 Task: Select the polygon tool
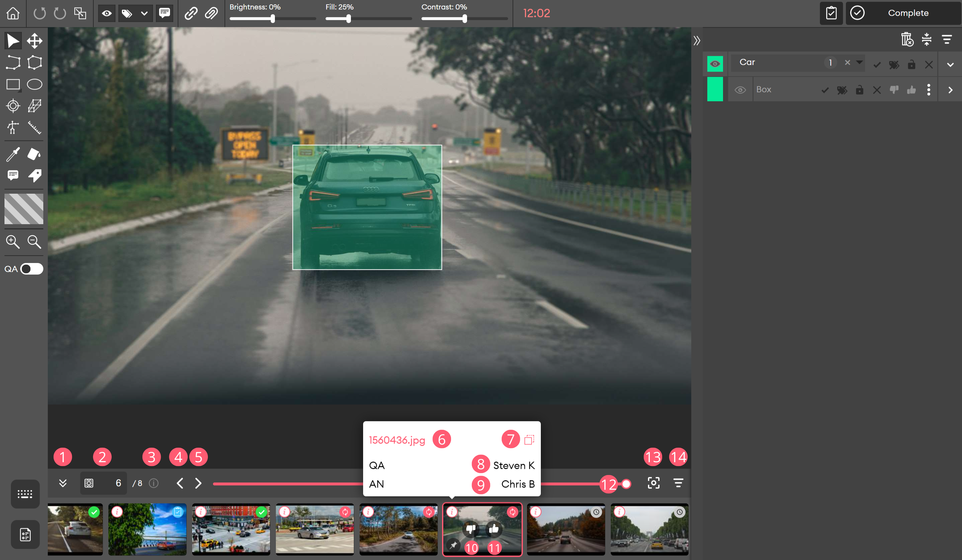[x=34, y=63]
